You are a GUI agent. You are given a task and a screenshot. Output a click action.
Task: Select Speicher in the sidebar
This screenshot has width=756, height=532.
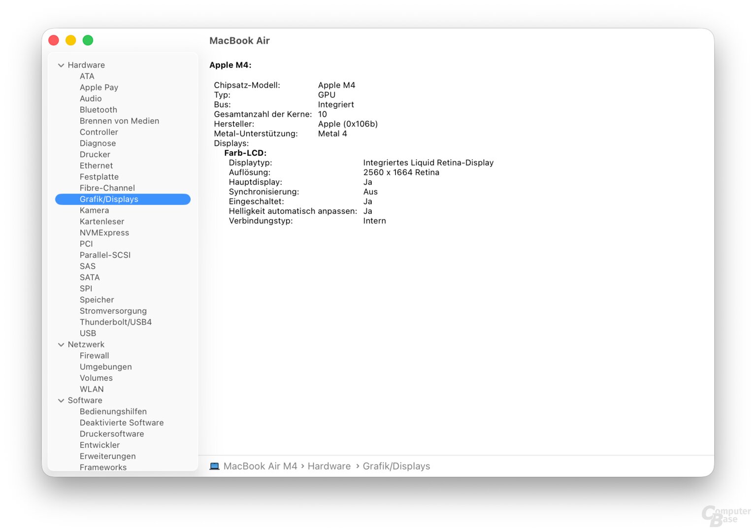(97, 299)
